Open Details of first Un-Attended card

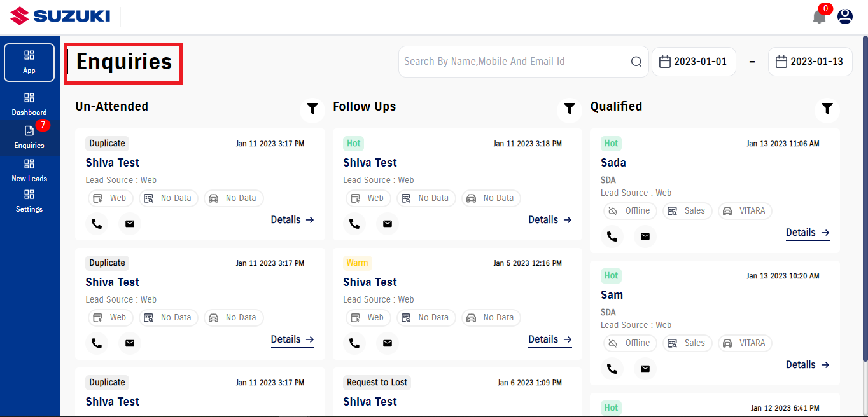(293, 221)
